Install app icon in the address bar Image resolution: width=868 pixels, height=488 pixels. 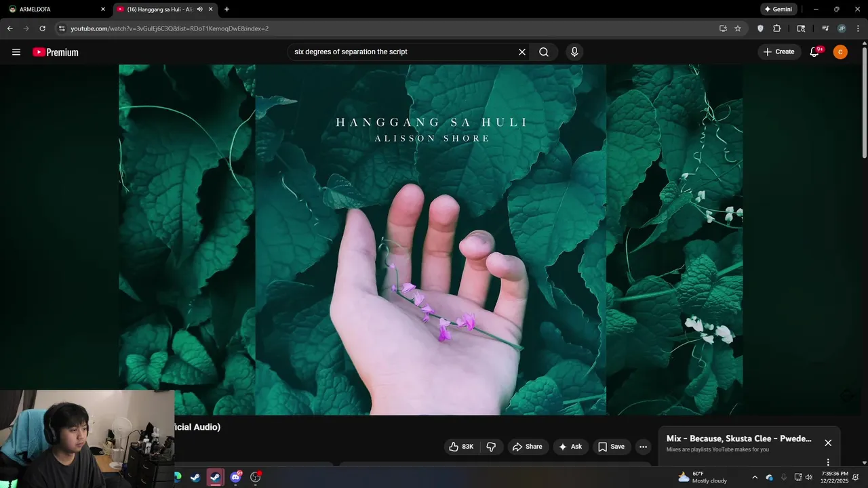click(723, 28)
